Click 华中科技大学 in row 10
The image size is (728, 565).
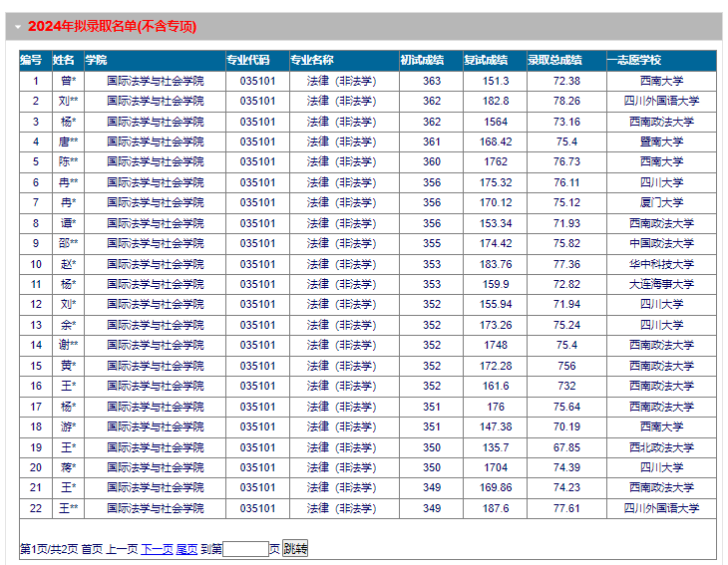(661, 264)
